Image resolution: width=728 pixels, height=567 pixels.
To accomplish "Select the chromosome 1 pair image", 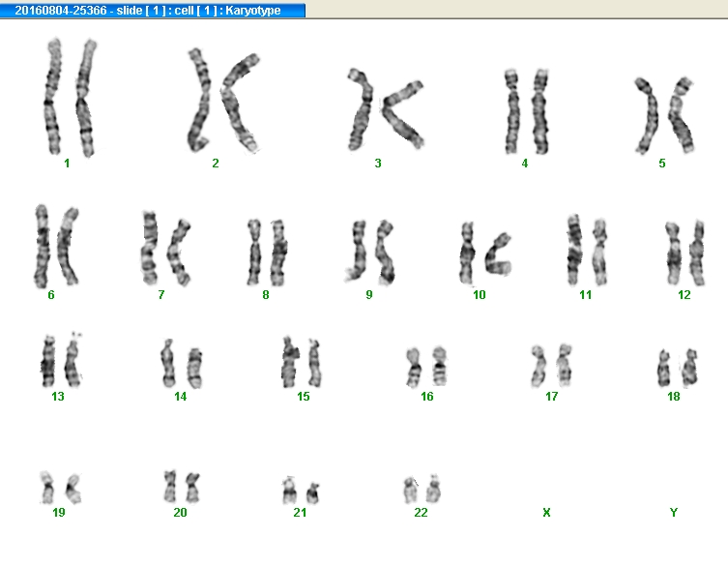I will (71, 98).
